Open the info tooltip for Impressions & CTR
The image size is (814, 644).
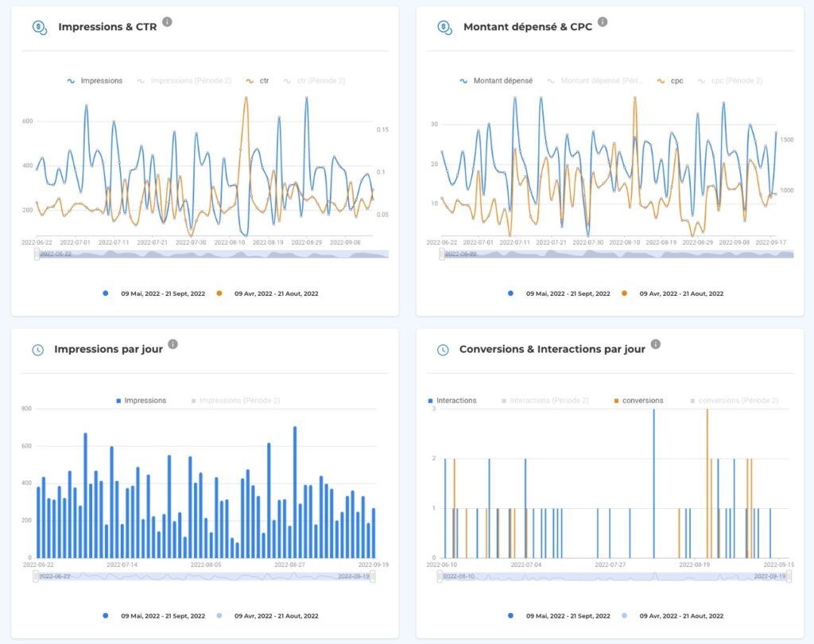click(x=167, y=22)
